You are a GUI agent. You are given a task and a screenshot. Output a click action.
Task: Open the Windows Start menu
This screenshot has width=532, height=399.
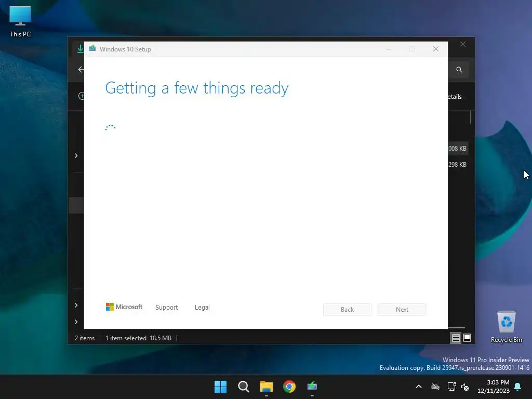(x=220, y=387)
